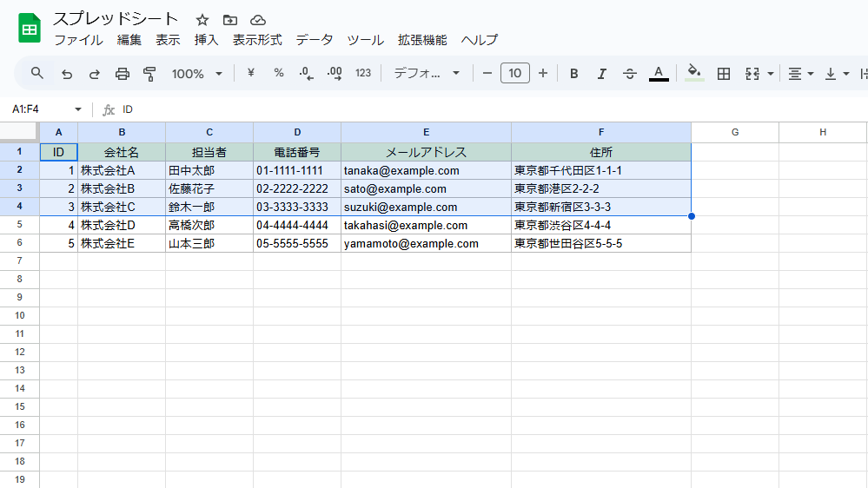The image size is (868, 488).
Task: Search the menus magnifier icon
Action: pos(37,73)
